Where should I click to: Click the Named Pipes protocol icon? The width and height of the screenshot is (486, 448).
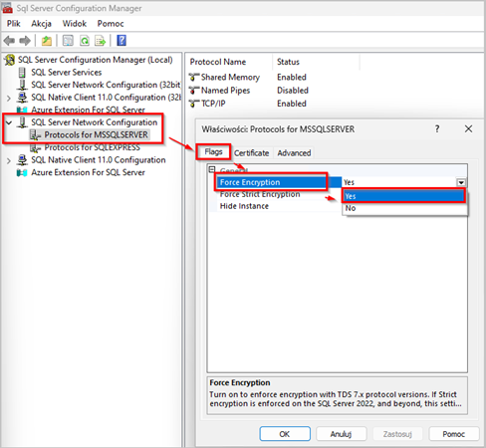tap(194, 91)
